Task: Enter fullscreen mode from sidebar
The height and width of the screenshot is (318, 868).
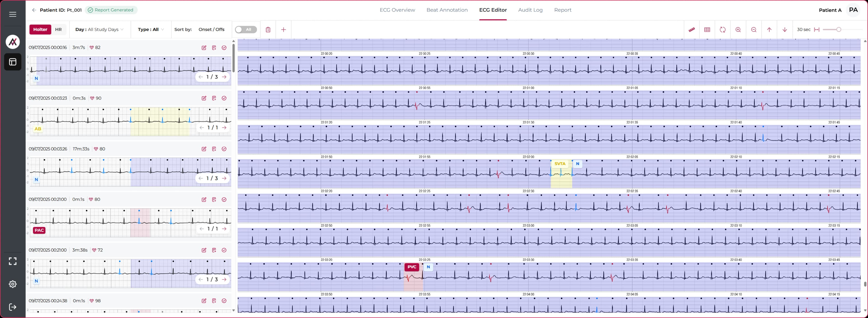Action: pos(12,261)
